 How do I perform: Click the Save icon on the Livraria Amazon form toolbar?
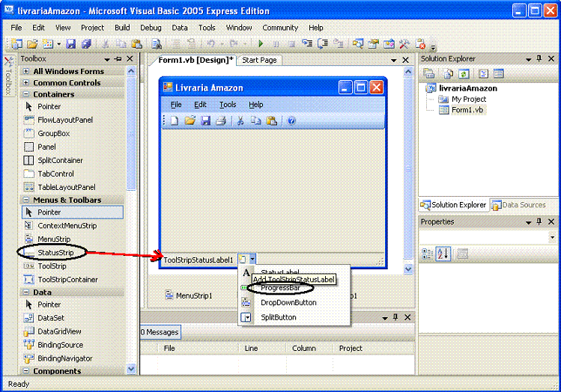pos(205,120)
